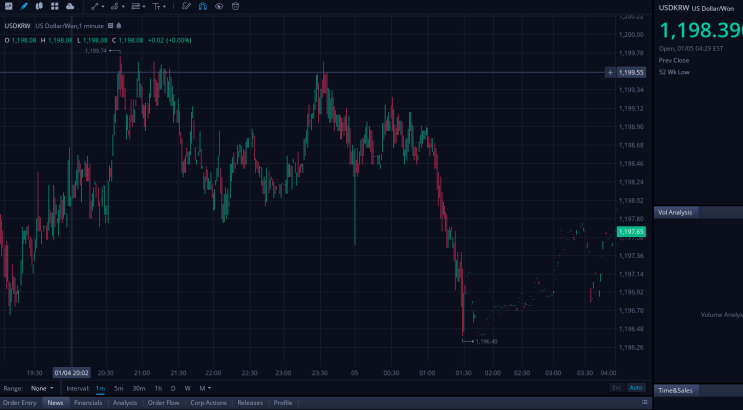Click the alert bell next to USDKRW
Image resolution: width=743 pixels, height=410 pixels.
point(119,26)
